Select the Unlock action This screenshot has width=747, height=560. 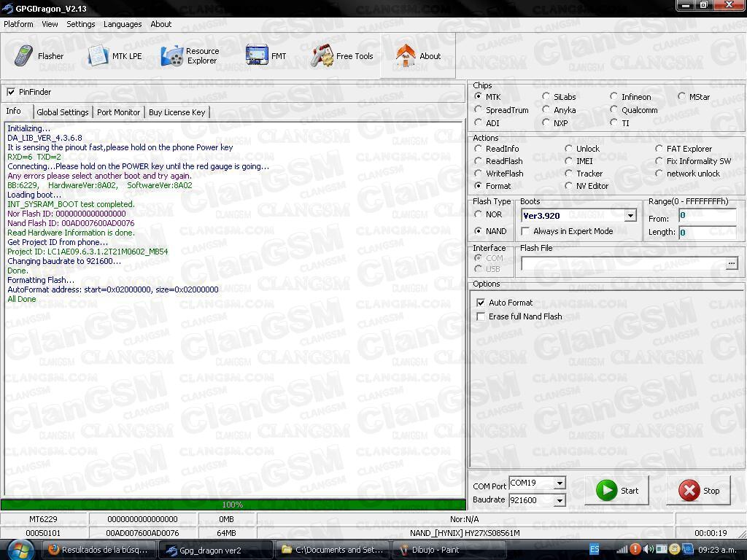[x=568, y=149]
